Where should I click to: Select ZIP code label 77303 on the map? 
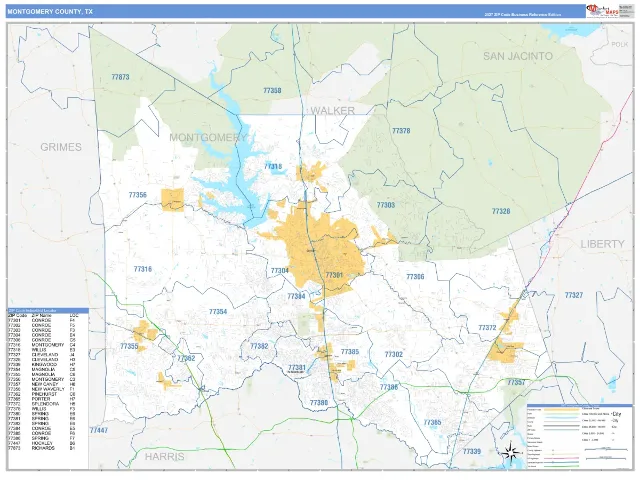click(386, 205)
